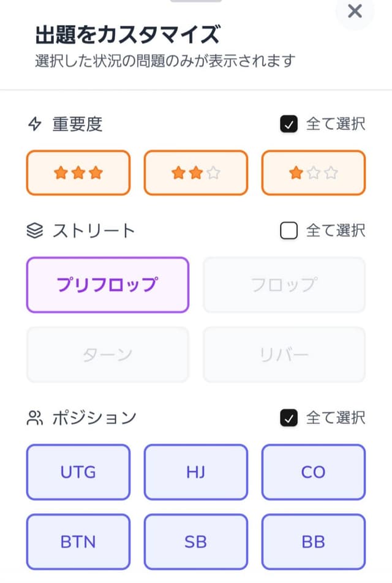Toggle the one-star importance filter
The height and width of the screenshot is (583, 392).
click(x=314, y=173)
